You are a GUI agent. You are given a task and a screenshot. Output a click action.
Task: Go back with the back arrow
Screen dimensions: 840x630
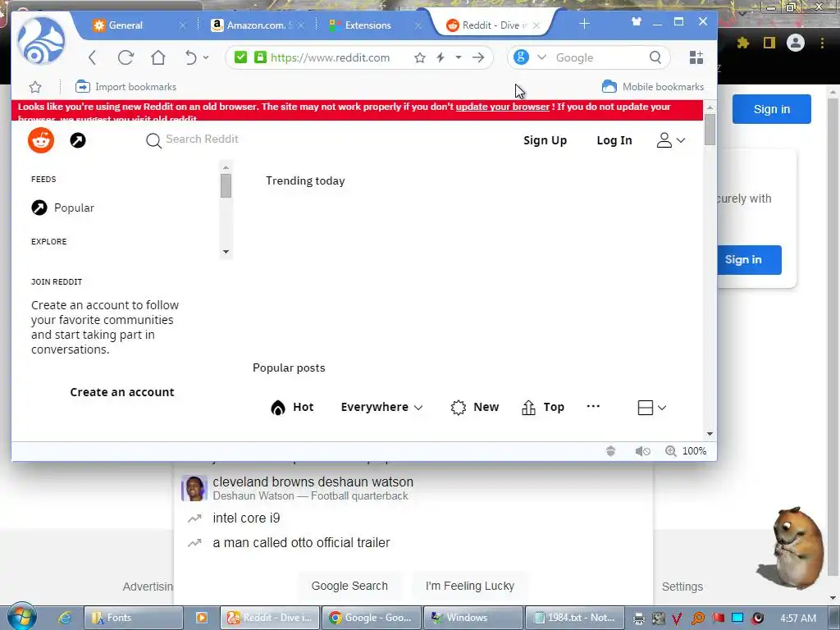point(92,57)
